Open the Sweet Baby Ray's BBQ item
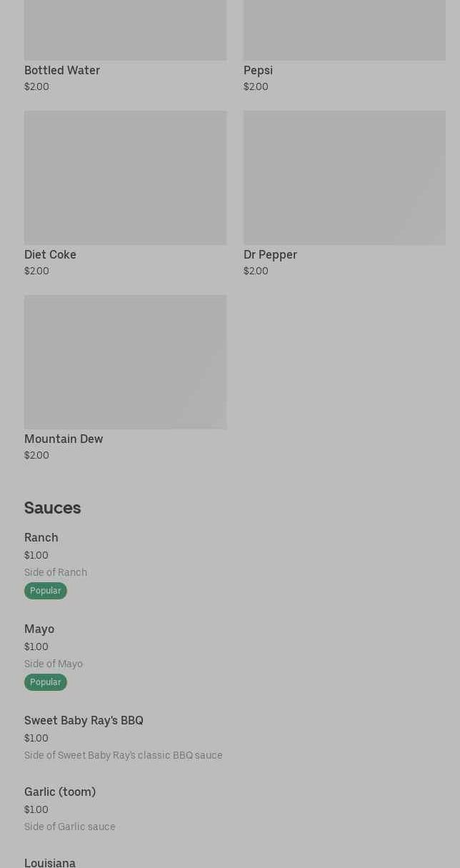Image resolution: width=460 pixels, height=868 pixels. (84, 720)
